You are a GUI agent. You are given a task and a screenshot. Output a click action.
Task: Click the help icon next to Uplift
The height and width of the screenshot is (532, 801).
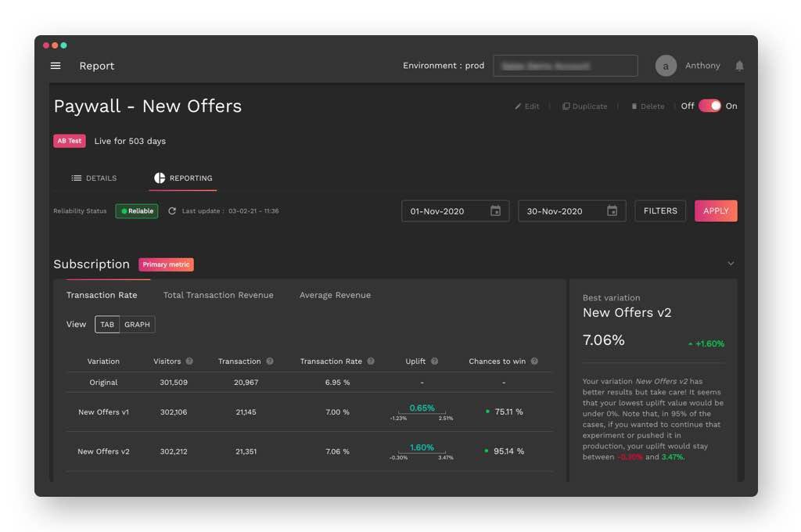(x=434, y=361)
